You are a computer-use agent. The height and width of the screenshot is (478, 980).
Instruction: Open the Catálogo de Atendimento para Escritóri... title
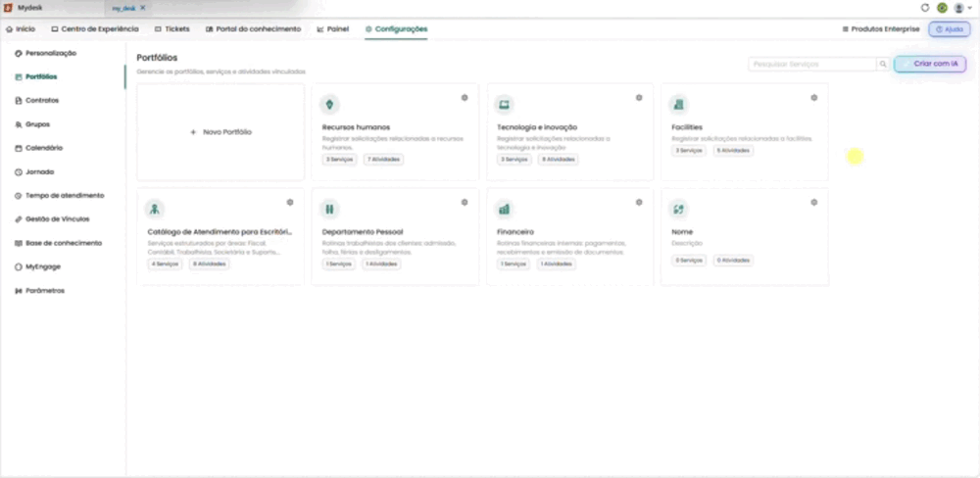220,232
